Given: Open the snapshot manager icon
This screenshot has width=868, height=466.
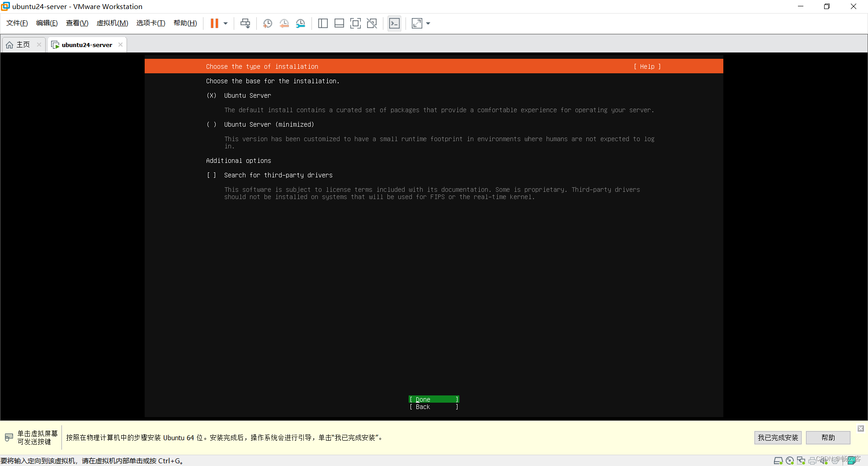Looking at the screenshot, I should (301, 24).
